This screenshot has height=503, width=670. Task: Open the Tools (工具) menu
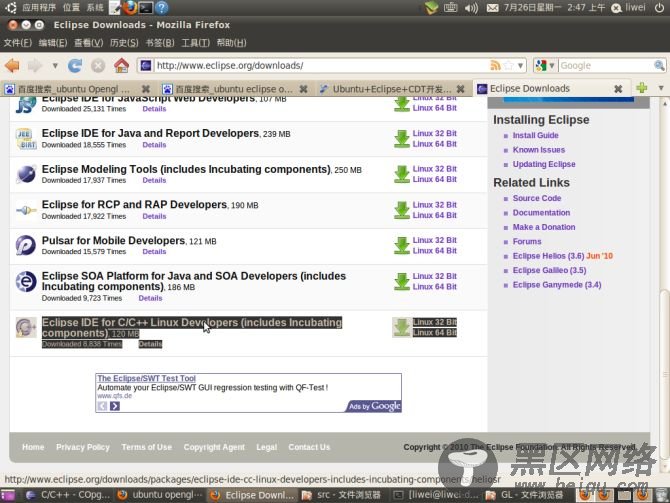pyautogui.click(x=195, y=43)
